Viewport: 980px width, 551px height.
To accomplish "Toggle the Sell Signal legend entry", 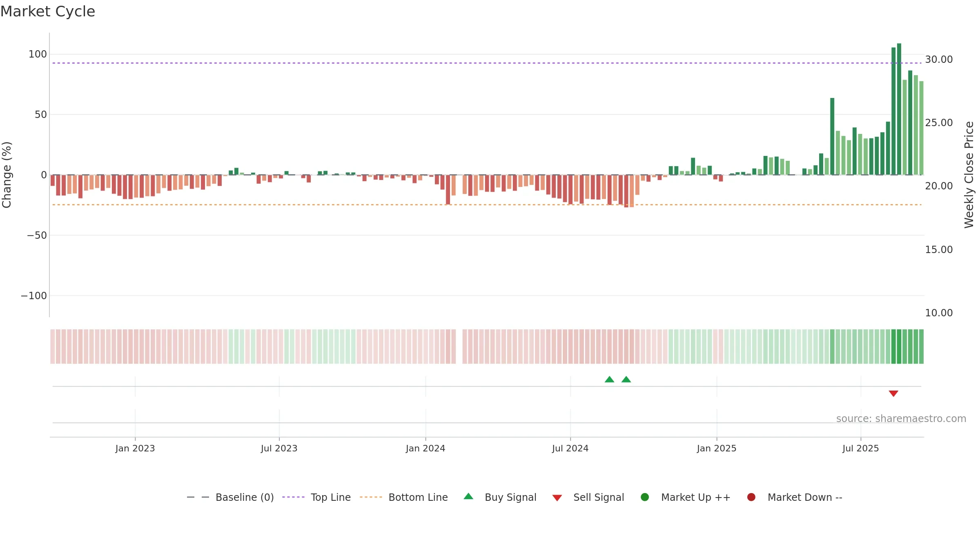I will coord(588,497).
